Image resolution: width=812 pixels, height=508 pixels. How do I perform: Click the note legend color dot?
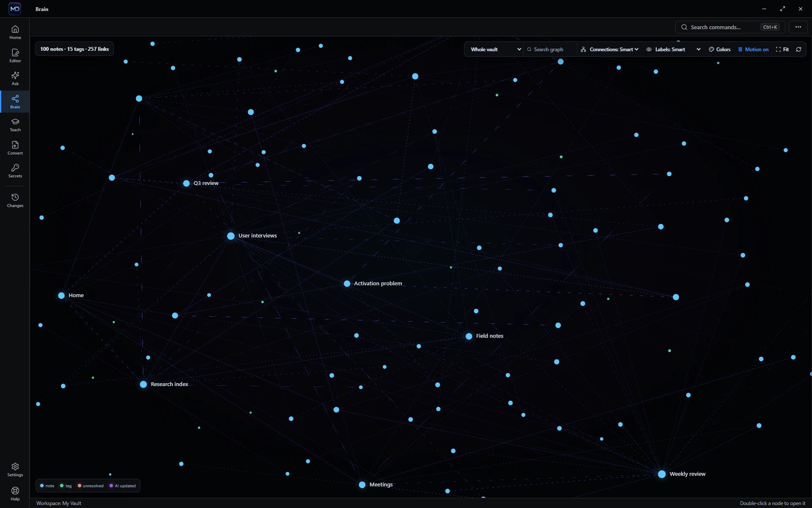coord(42,486)
